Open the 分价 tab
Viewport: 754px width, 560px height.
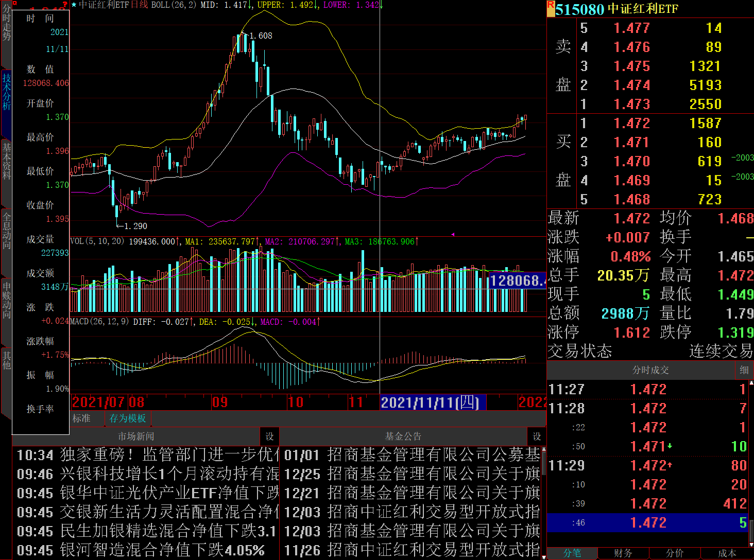point(675,553)
